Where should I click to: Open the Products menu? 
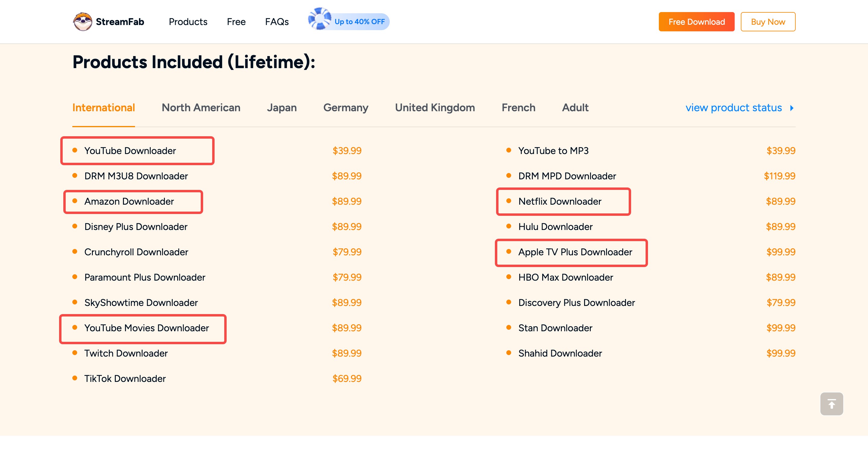coord(188,22)
